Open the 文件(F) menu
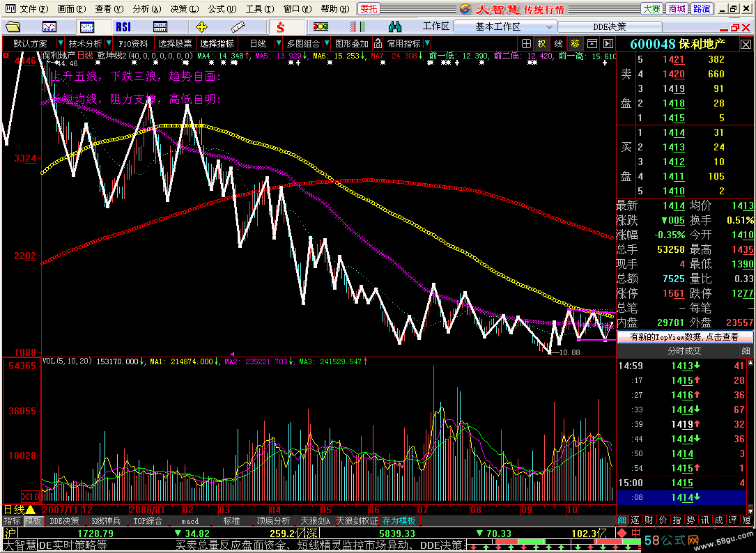The width and height of the screenshot is (756, 553). (33, 8)
